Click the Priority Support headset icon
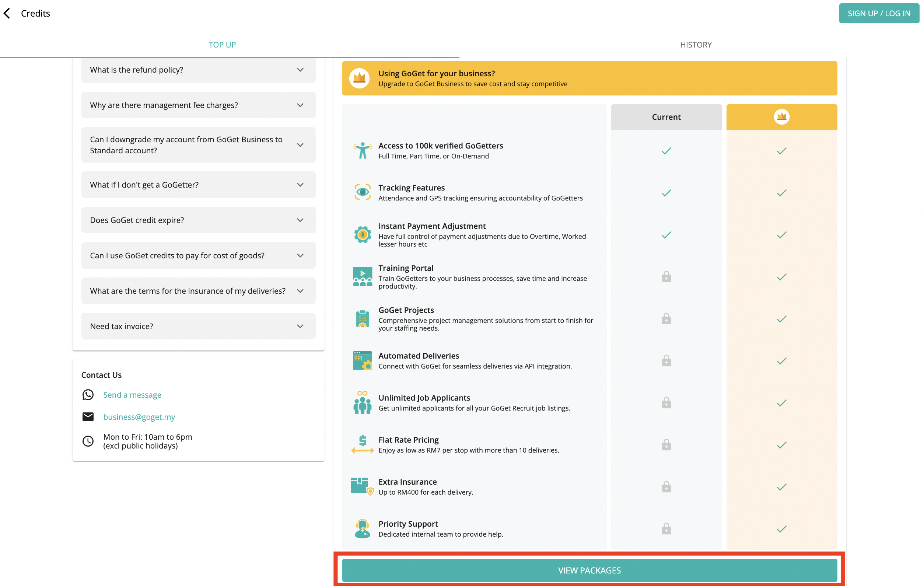 362,529
